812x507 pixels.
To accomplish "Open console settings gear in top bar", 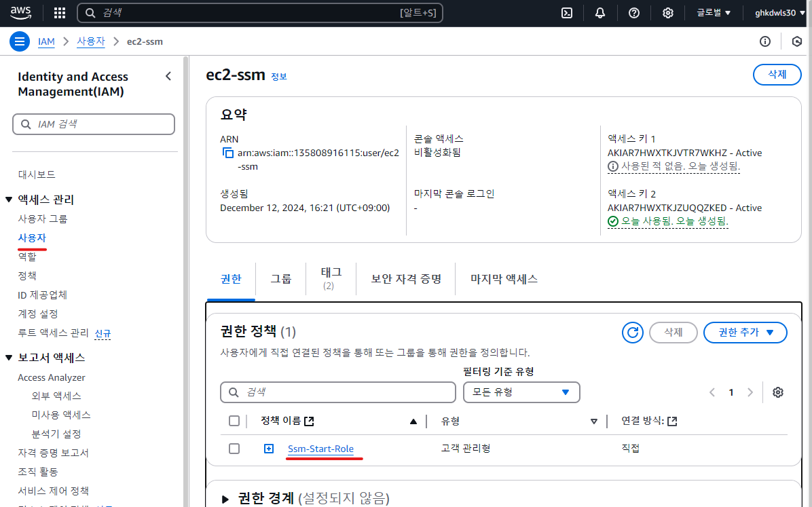I will pyautogui.click(x=668, y=13).
